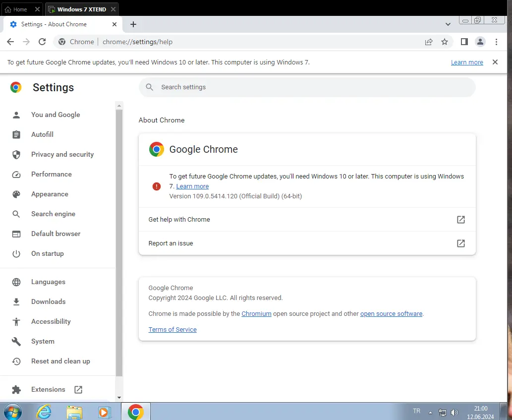The image size is (512, 420).
Task: Open You and Google settings
Action: coord(56,115)
